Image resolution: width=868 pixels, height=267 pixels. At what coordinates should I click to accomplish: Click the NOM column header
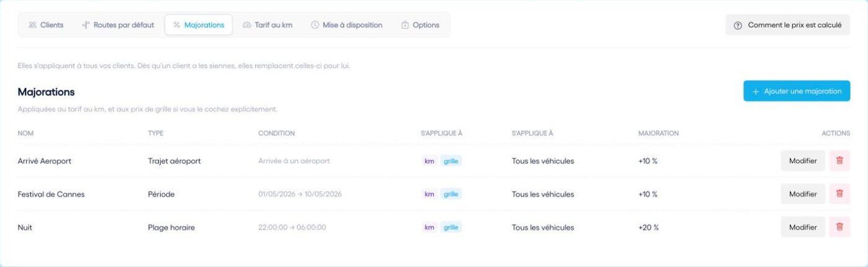[x=25, y=133]
